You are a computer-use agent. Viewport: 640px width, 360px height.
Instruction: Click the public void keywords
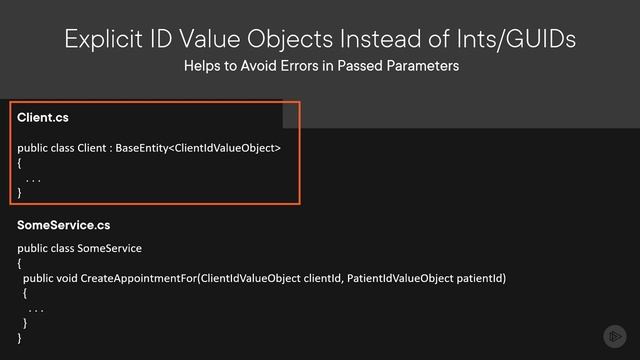(50, 278)
